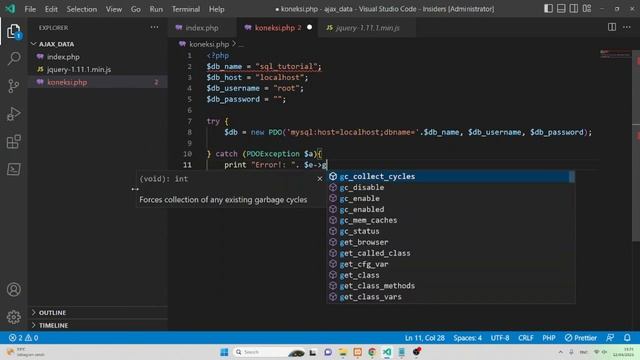
Task: Choose get_class_vars suggestion
Action: (x=450, y=297)
